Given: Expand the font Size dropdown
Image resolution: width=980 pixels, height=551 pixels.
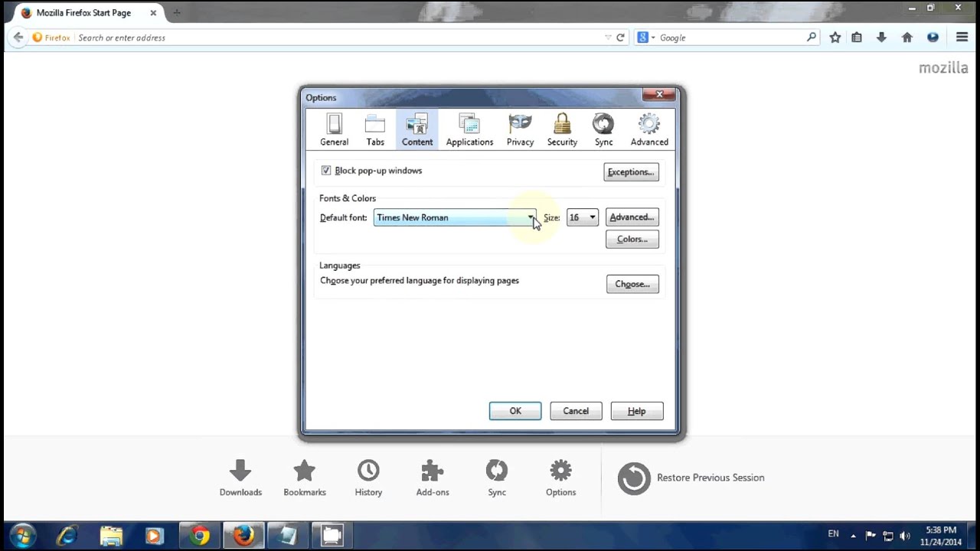Looking at the screenshot, I should click(583, 217).
